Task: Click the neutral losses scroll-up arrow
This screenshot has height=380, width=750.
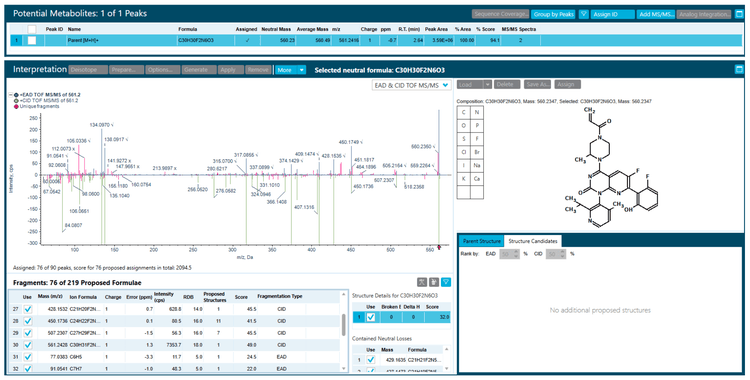Action: point(446,350)
